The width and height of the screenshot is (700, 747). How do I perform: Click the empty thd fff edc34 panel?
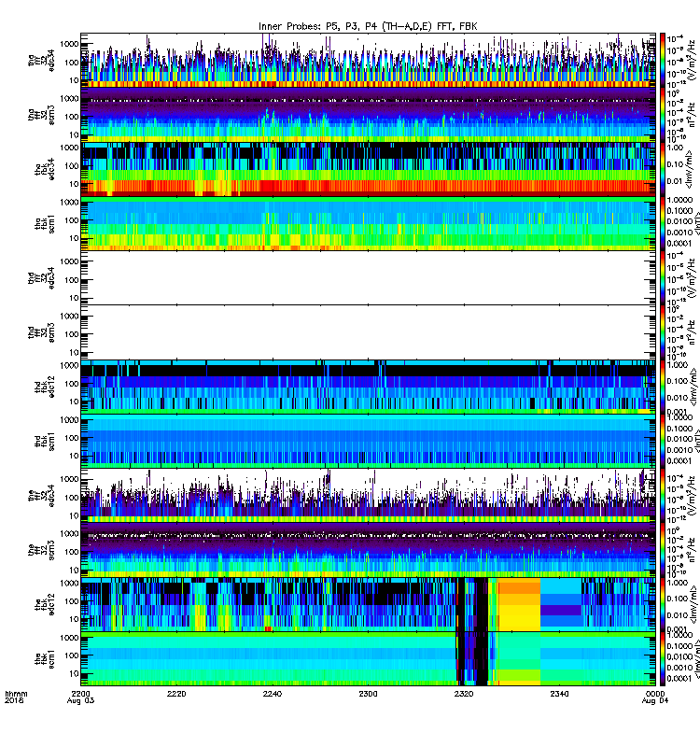[368, 278]
